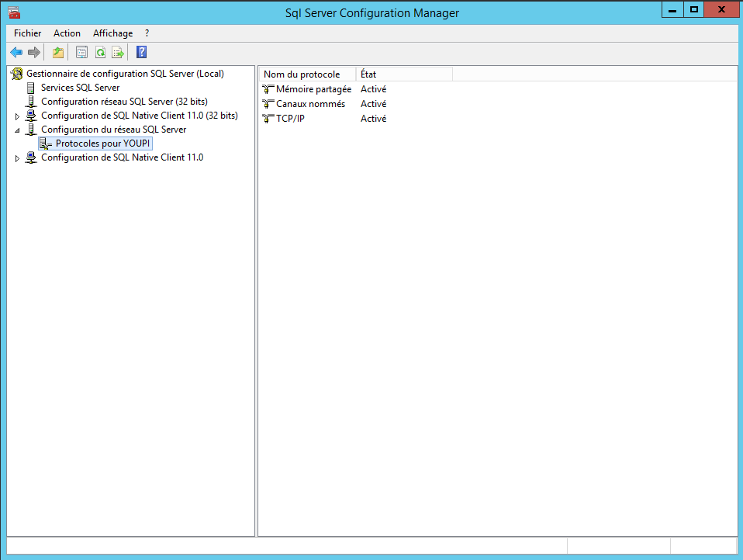Click icon of Configuration de SQL Native Client 11.0
This screenshot has width=743, height=560.
tap(31, 157)
